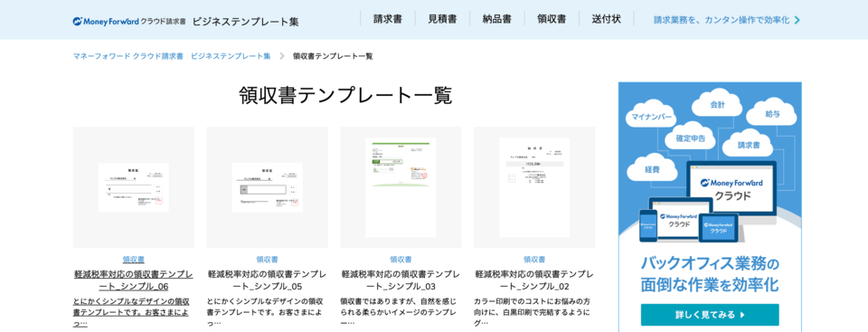The width and height of the screenshot is (868, 332).
Task: Open the シンプル_05 template thumbnail
Action: click(x=268, y=187)
